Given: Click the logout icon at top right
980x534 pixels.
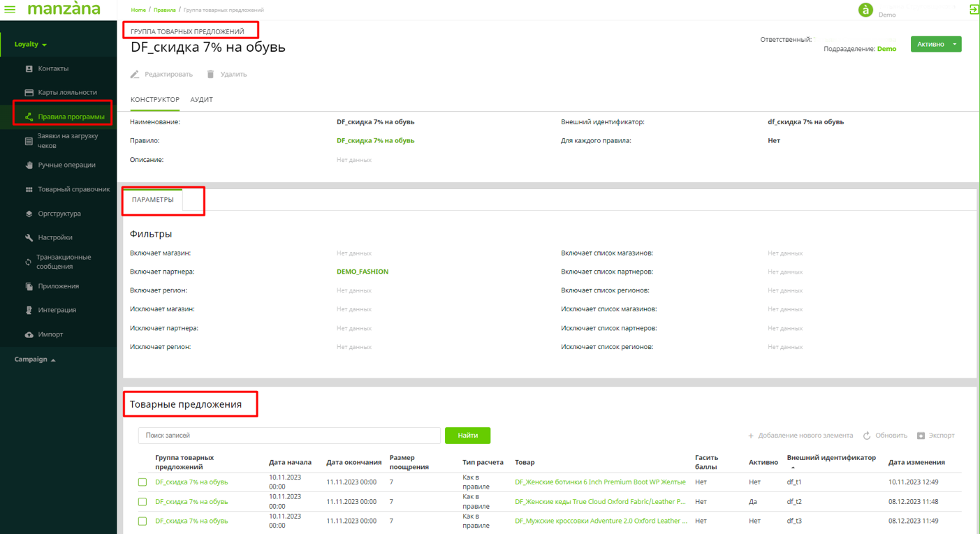Looking at the screenshot, I should pos(974,9).
